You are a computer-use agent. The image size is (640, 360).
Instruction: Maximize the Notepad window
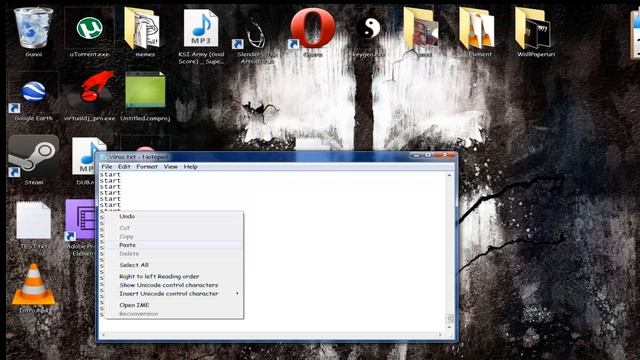428,155
